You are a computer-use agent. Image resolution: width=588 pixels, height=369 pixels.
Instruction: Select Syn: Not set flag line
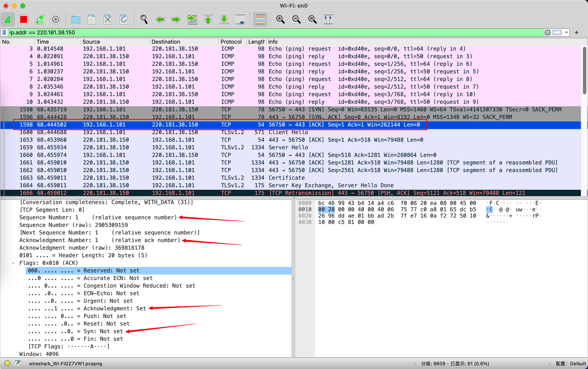pos(76,331)
